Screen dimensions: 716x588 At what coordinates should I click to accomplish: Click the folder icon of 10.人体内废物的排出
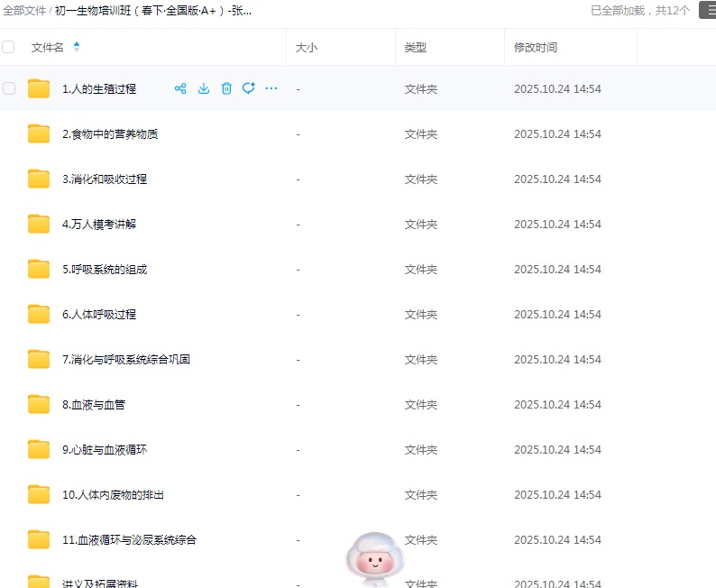coord(39,494)
